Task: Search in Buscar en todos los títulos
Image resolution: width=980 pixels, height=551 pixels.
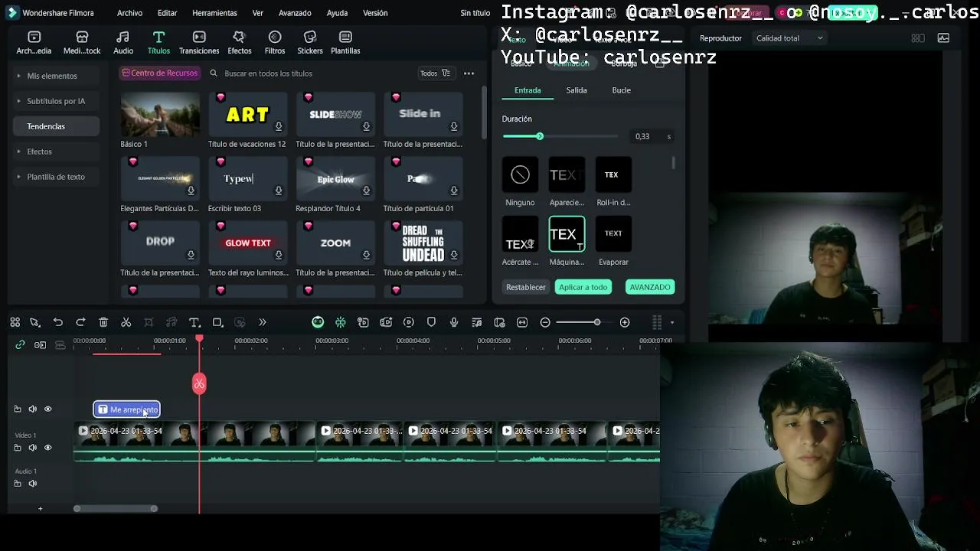Action: [x=314, y=73]
